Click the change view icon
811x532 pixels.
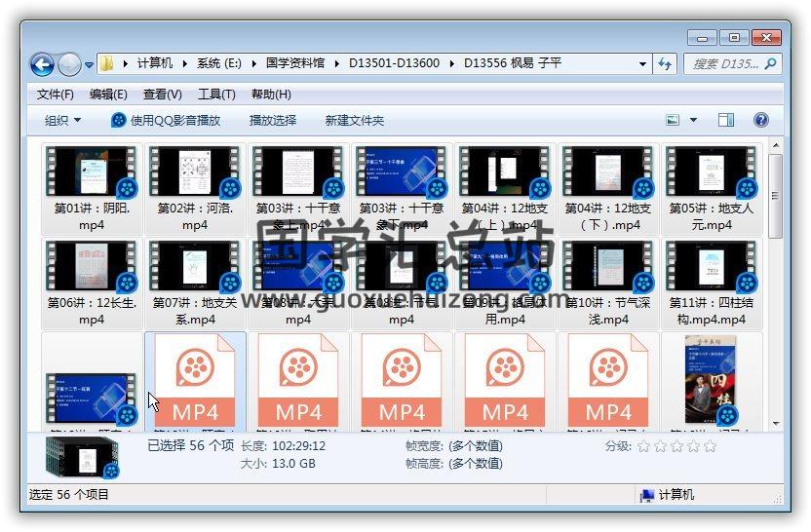click(x=673, y=121)
